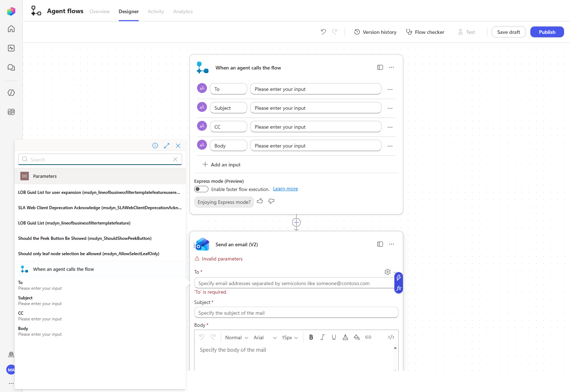This screenshot has width=570, height=392.
Task: Open the To field settings gear
Action: pos(388,272)
